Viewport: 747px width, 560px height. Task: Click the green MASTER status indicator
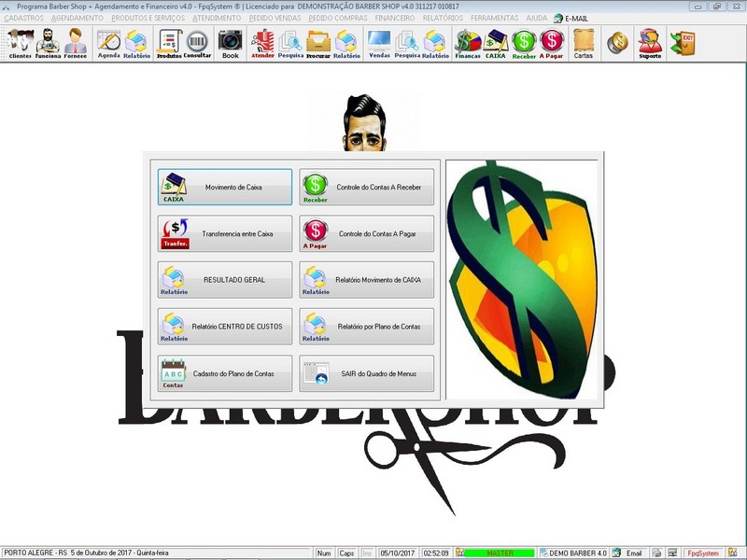click(500, 553)
